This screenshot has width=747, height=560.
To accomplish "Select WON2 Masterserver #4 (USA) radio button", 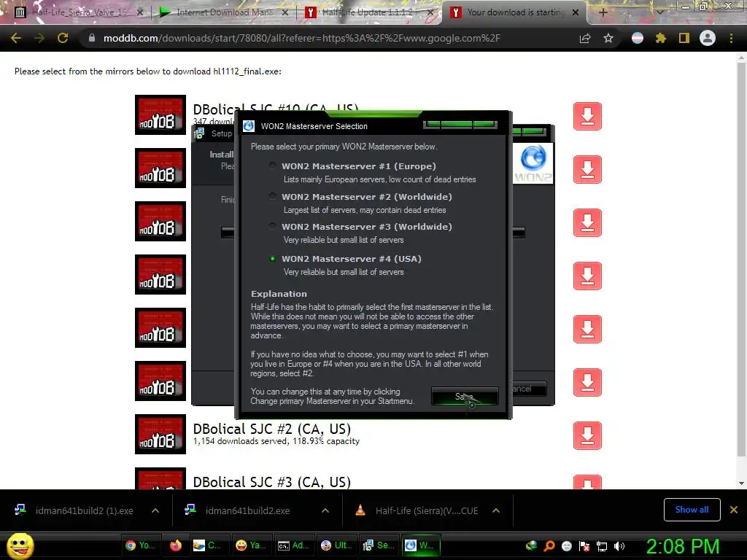I will point(272,259).
